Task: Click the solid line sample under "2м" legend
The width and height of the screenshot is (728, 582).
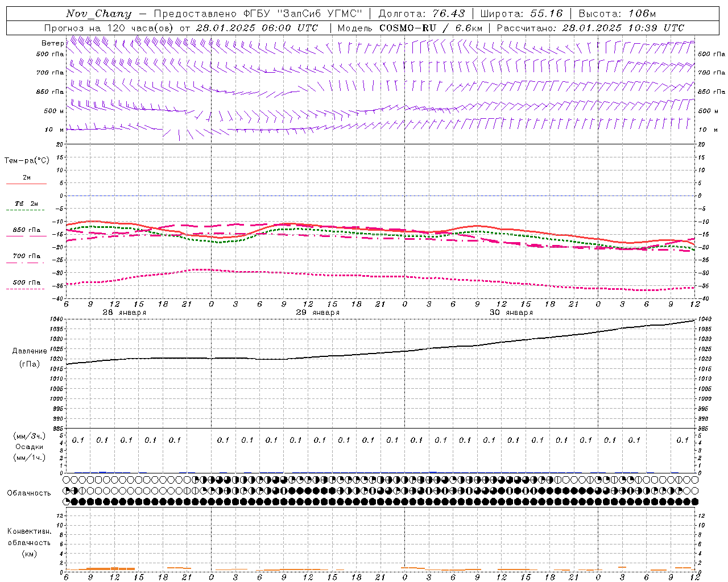Action: point(26,184)
